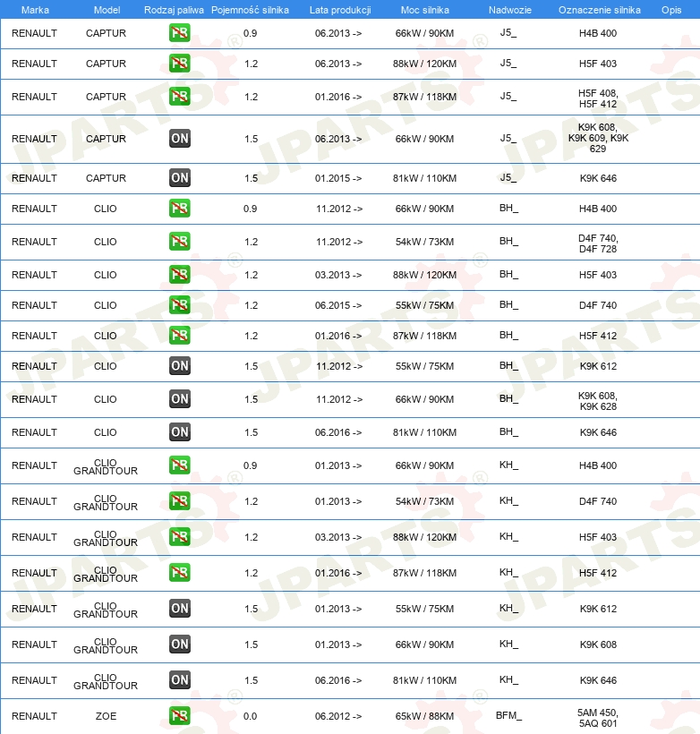Click diesel ON icon in Clio K9K 608, K9K 628 row

click(x=180, y=399)
